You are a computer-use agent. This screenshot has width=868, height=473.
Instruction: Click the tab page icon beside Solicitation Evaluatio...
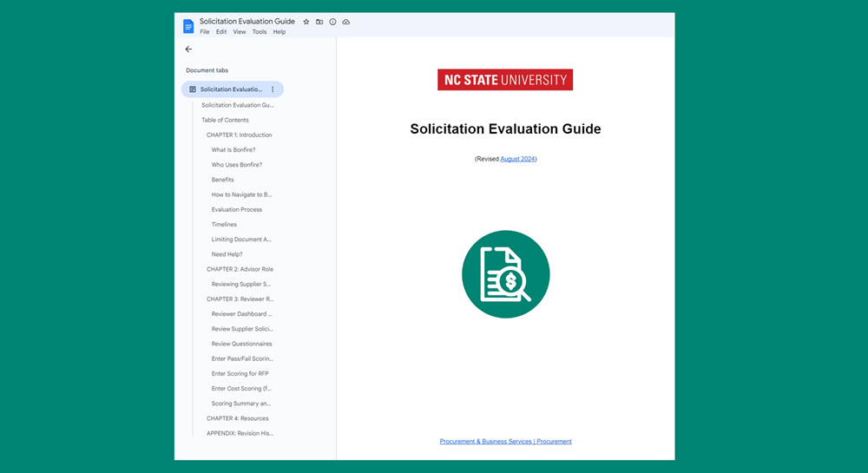coord(193,89)
